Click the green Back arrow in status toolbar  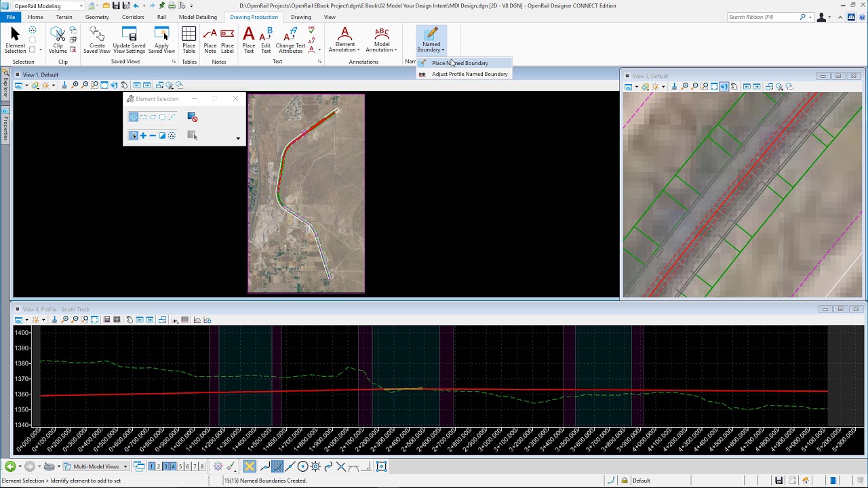(x=10, y=466)
